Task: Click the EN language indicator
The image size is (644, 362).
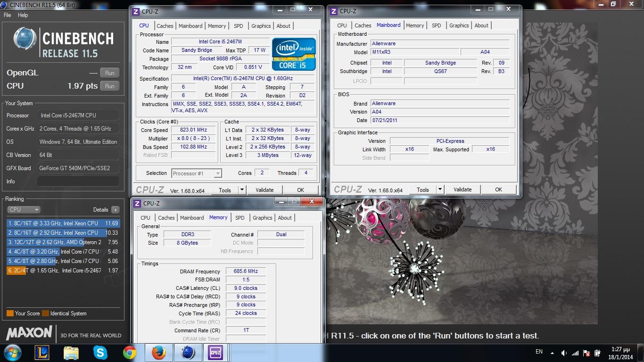Action: (539, 352)
